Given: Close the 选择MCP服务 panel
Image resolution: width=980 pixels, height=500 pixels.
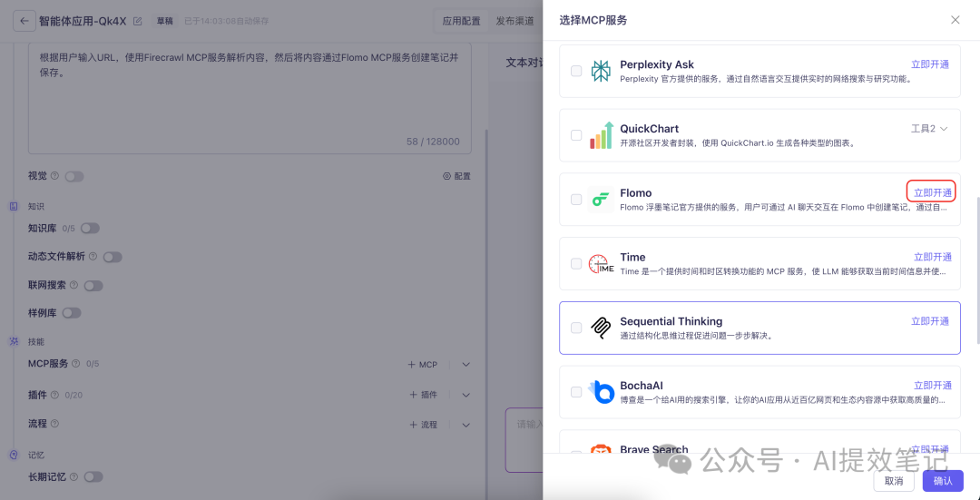Looking at the screenshot, I should pyautogui.click(x=955, y=20).
